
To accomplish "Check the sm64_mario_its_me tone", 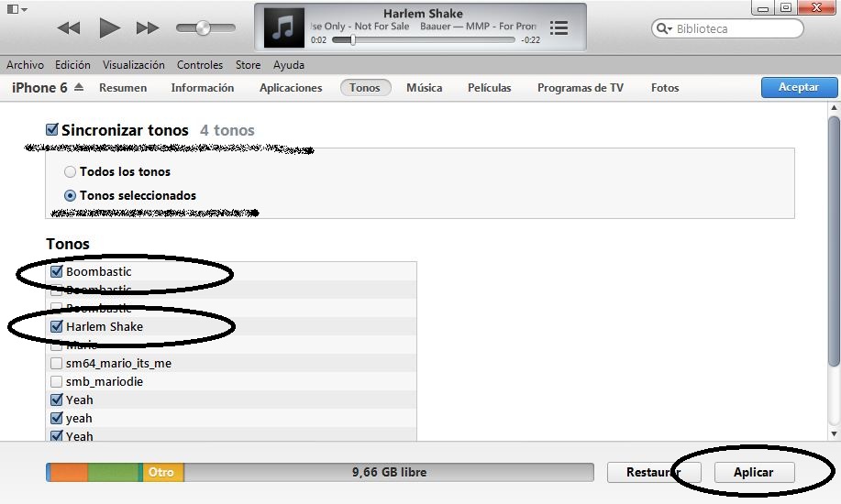I will pos(56,363).
